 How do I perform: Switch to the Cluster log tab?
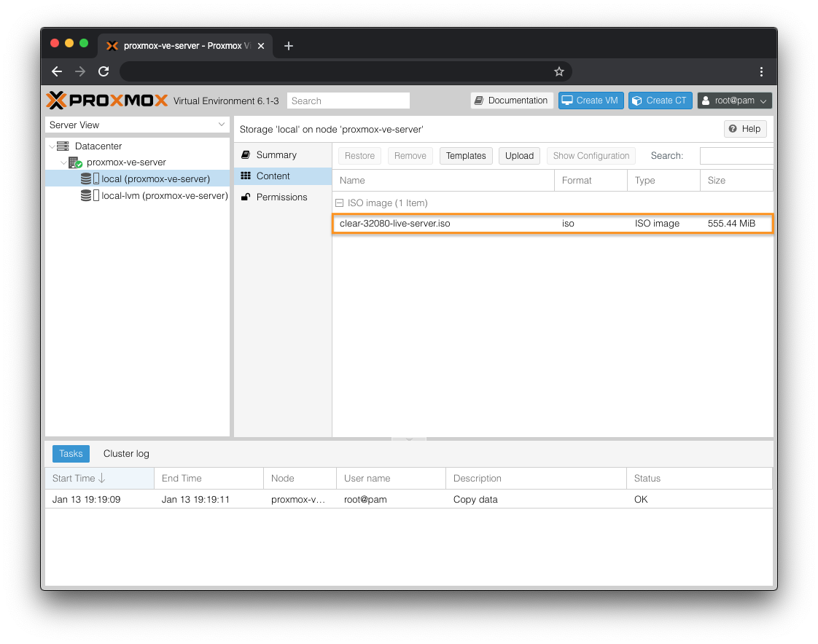[x=126, y=454]
